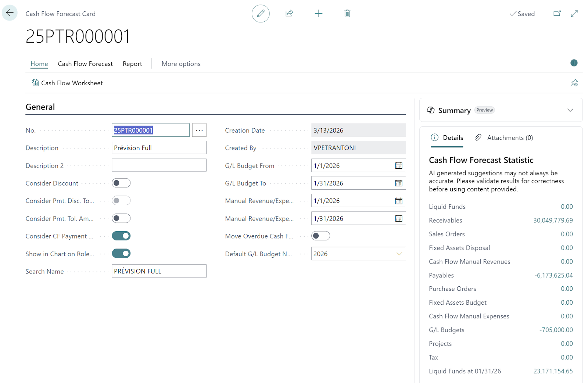Click the share icon
588x383 pixels.
[x=289, y=14]
